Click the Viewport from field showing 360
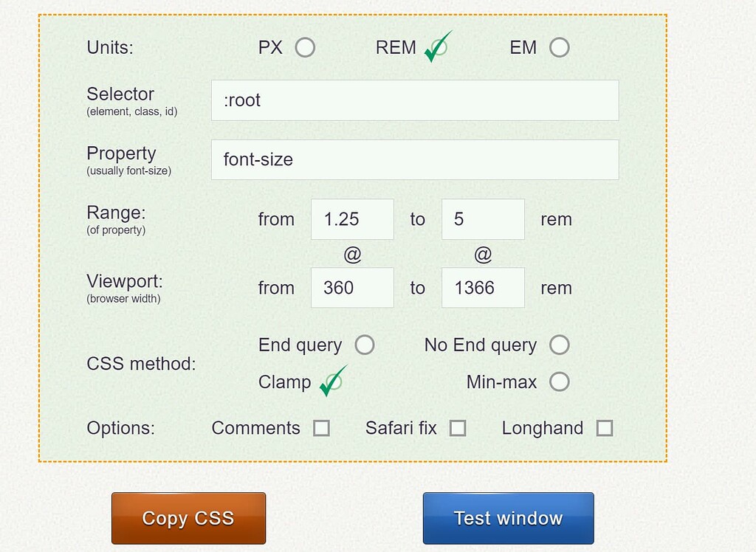 (352, 288)
